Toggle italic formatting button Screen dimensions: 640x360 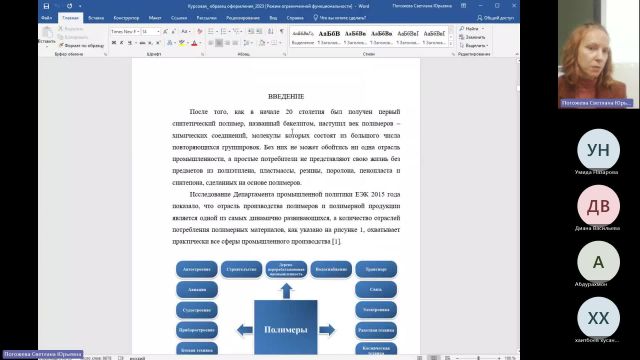pos(122,43)
